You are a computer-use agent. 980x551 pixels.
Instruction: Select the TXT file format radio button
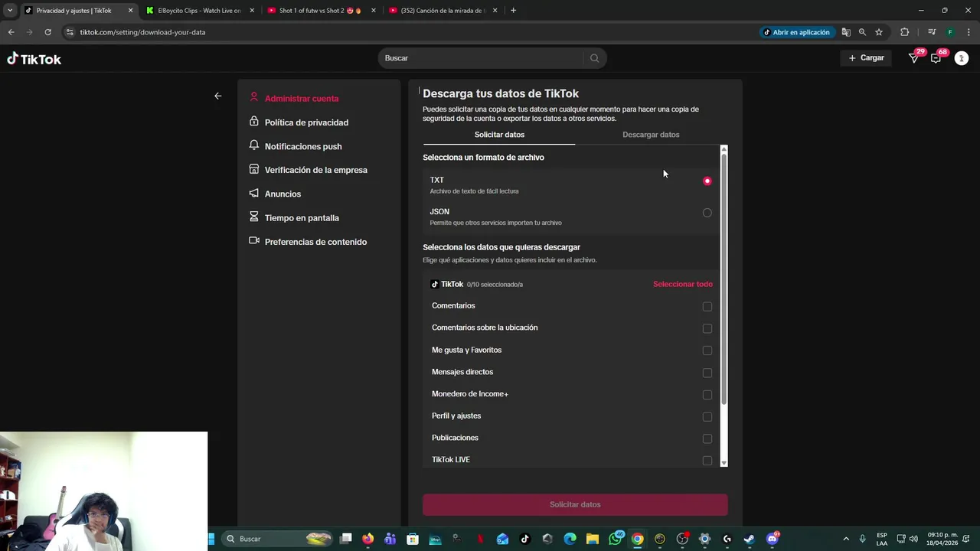click(707, 181)
